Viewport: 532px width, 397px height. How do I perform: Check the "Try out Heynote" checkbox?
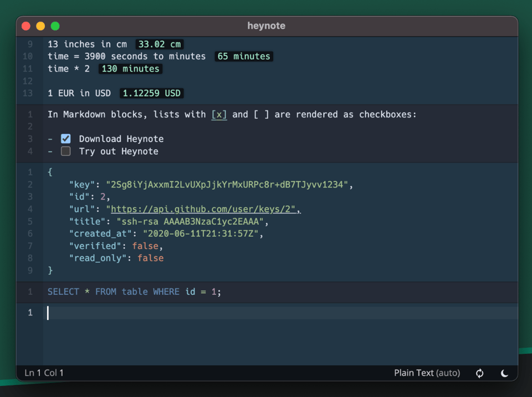(65, 151)
